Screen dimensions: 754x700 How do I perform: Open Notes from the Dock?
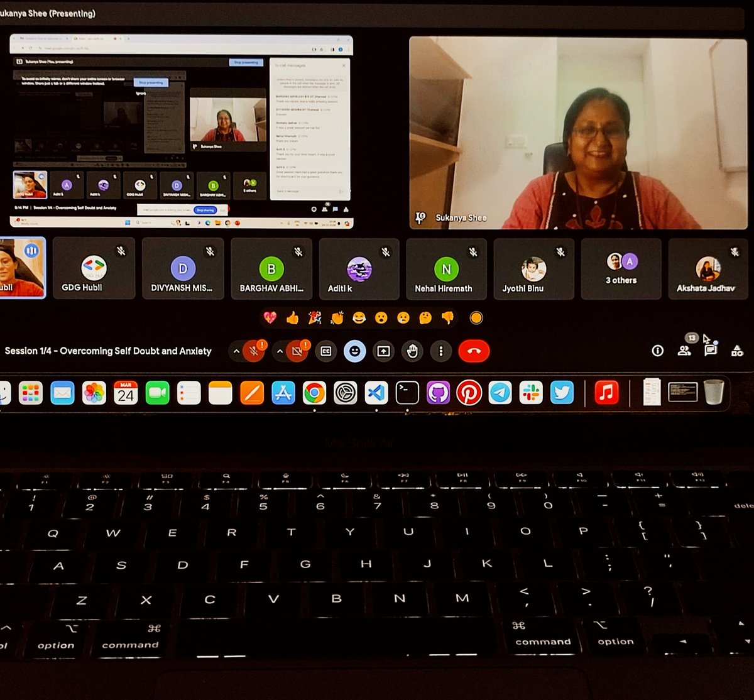[220, 393]
